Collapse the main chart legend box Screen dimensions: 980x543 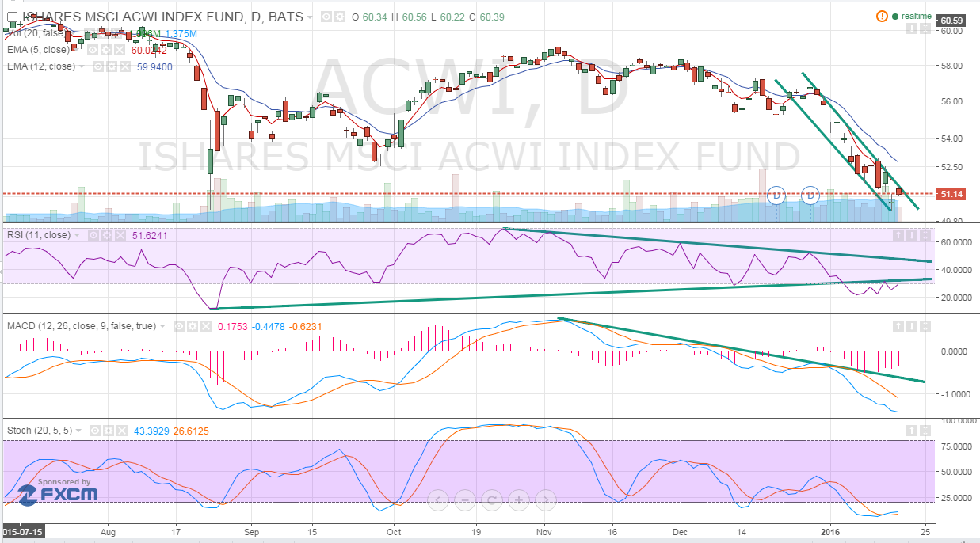(12, 17)
